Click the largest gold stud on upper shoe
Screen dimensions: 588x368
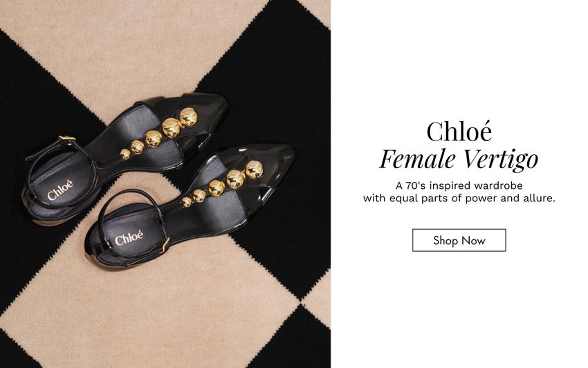tap(188, 117)
